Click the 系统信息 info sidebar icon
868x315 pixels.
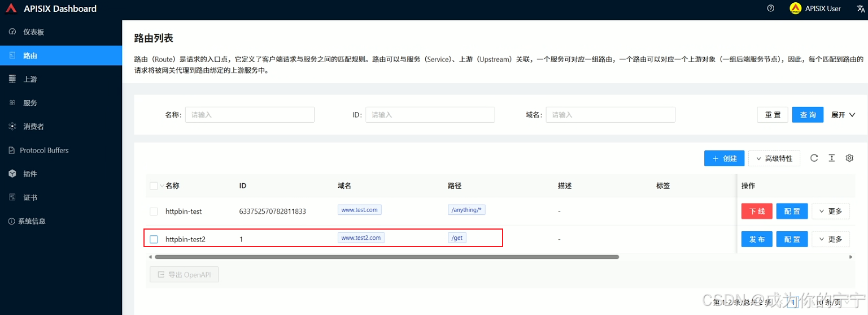(x=12, y=221)
